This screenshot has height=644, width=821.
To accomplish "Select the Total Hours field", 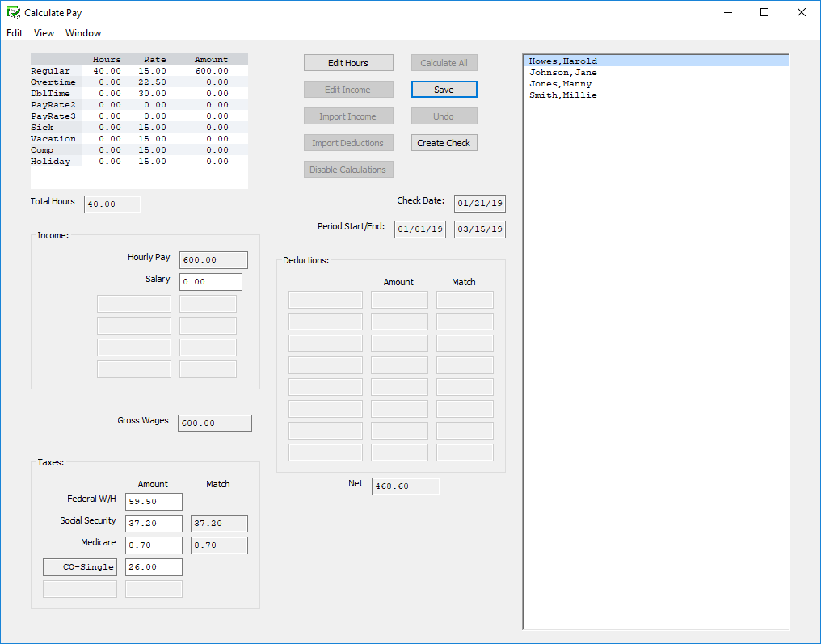I will (112, 204).
